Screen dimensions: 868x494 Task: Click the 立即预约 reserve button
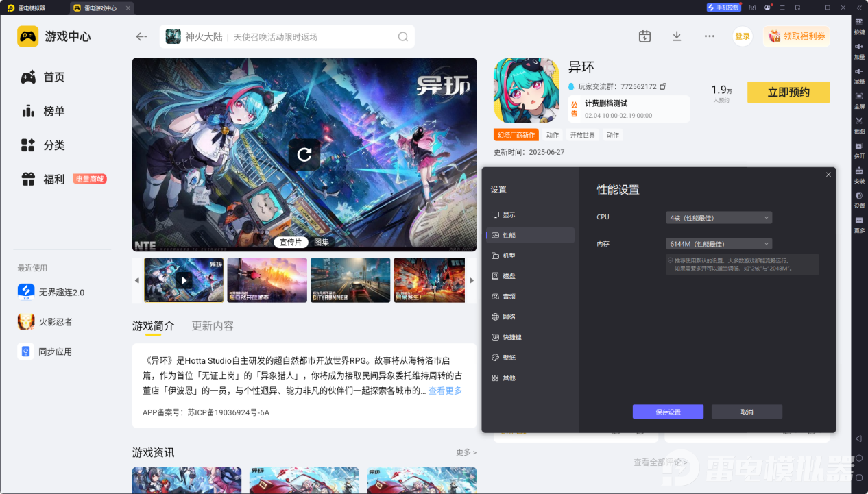788,92
